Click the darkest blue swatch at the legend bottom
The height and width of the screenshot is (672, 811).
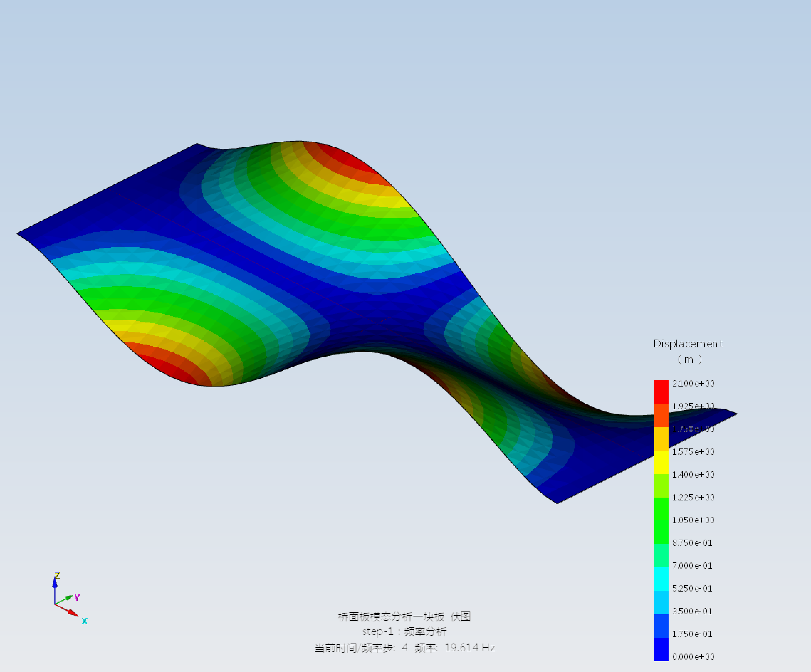pos(661,650)
